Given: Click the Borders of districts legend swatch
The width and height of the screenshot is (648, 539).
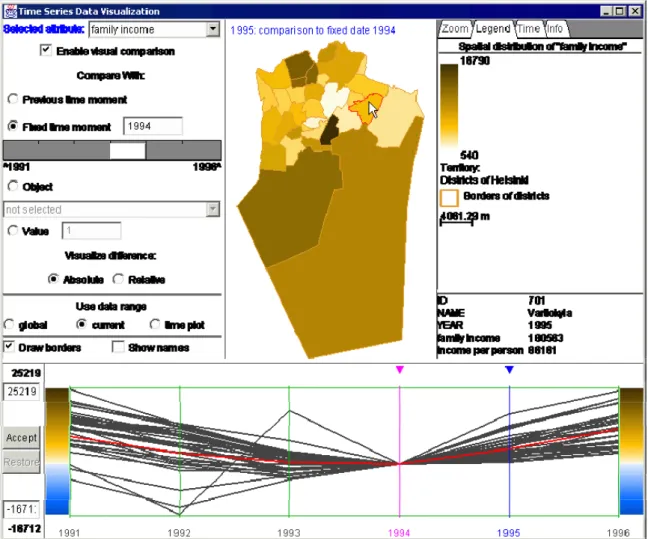Looking at the screenshot, I should (449, 198).
